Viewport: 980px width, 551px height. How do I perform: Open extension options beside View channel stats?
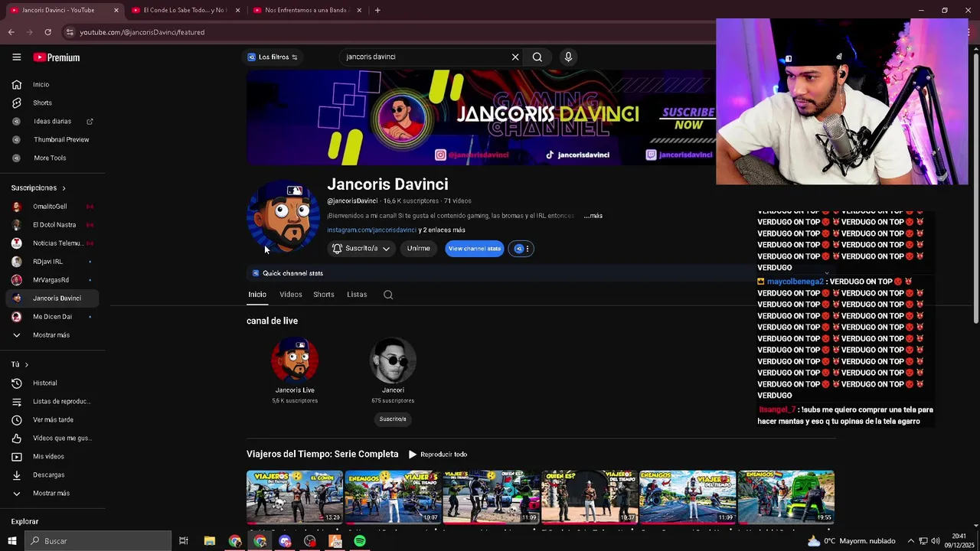point(521,249)
